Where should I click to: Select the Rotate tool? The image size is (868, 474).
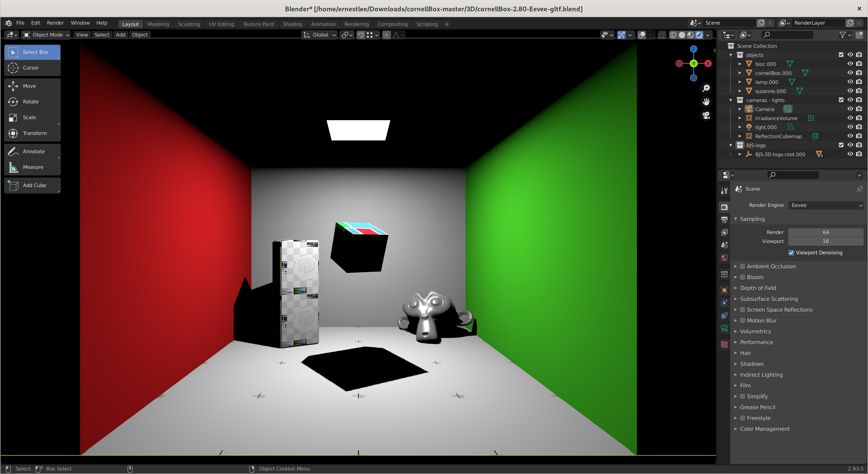coord(32,101)
